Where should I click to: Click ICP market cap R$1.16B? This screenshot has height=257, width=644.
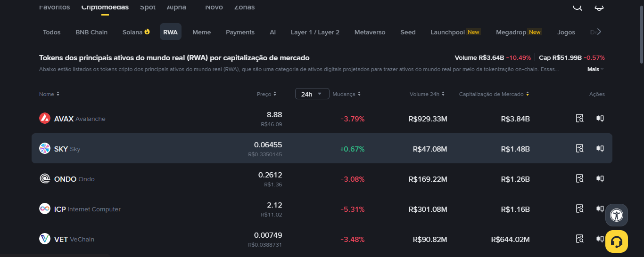pyautogui.click(x=515, y=209)
